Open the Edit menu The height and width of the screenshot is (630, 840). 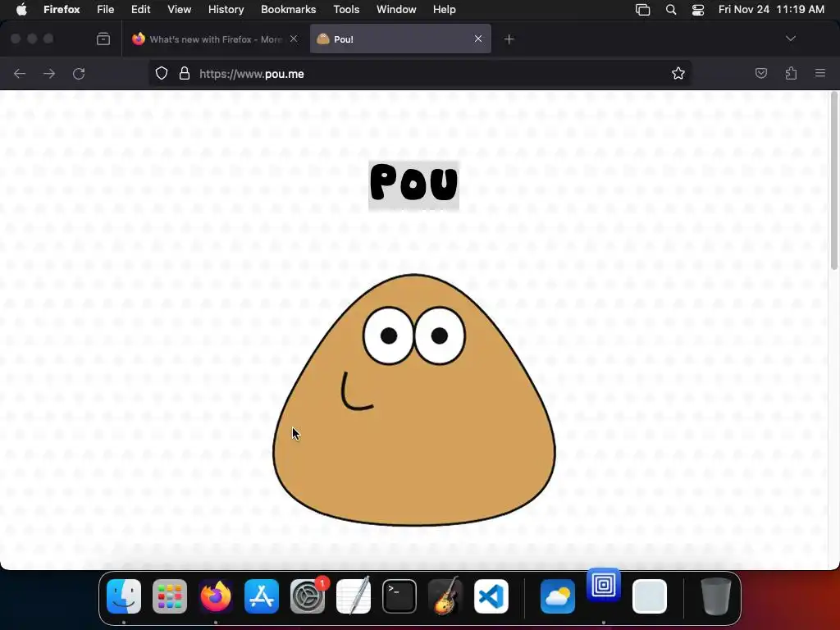pos(140,9)
